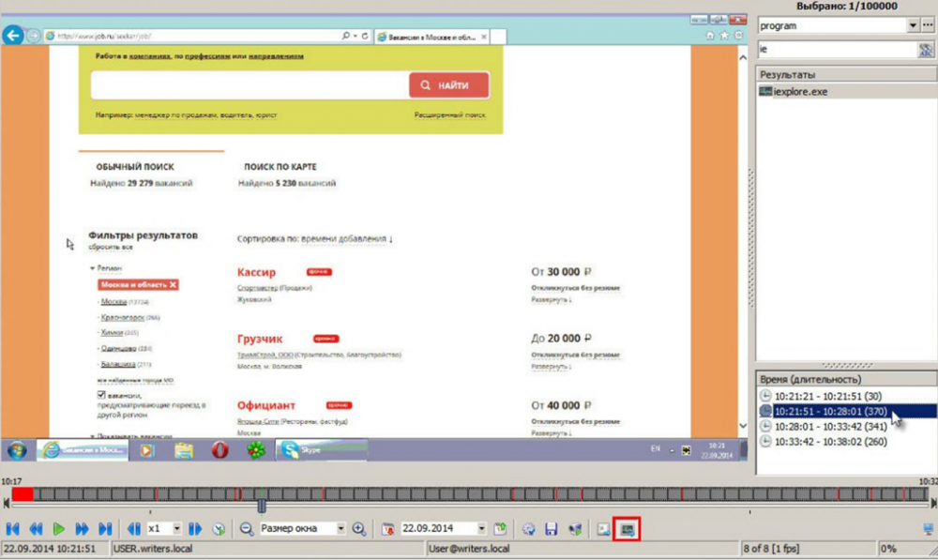Viewport: 938px width, 560px height.
Task: Switch to 'ОБЫЧНЫЙ ПОИСК' tab
Action: point(135,167)
